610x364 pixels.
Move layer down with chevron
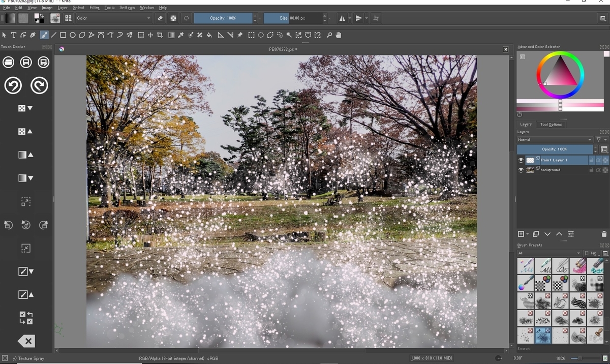coord(547,234)
